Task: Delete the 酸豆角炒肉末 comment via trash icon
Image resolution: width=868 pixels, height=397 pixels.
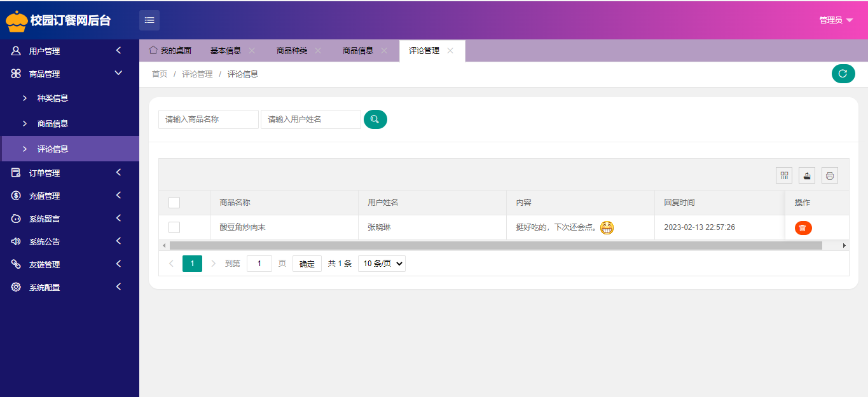Action: coord(803,227)
